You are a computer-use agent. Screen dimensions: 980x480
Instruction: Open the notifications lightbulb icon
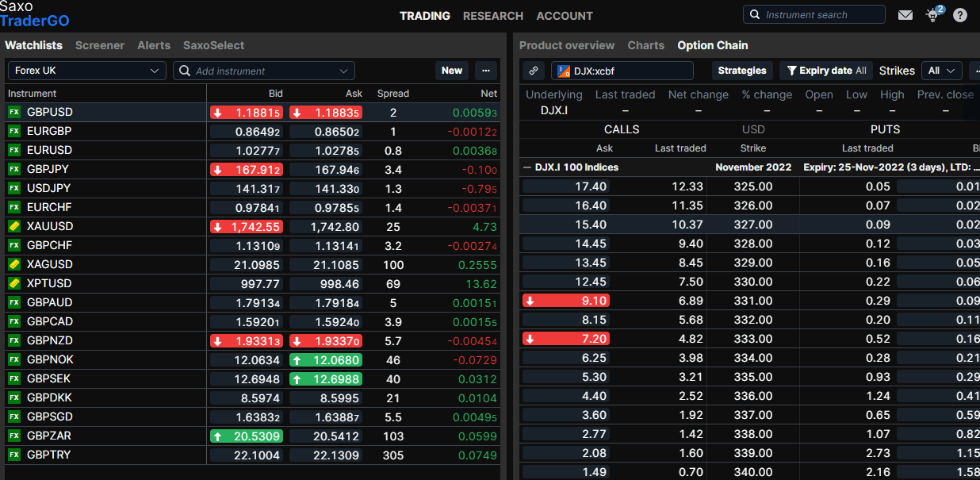932,15
